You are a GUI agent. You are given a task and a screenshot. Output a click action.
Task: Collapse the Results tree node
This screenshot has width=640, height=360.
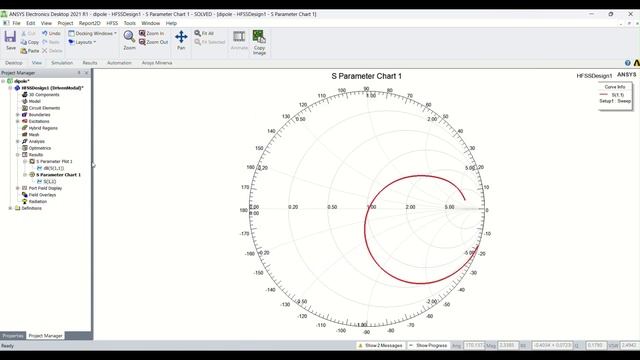coord(18,155)
